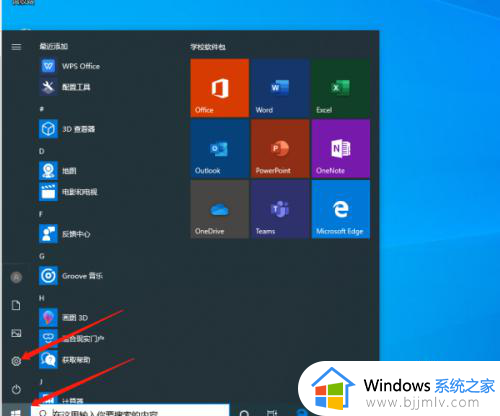Click the Power button icon

(16, 389)
